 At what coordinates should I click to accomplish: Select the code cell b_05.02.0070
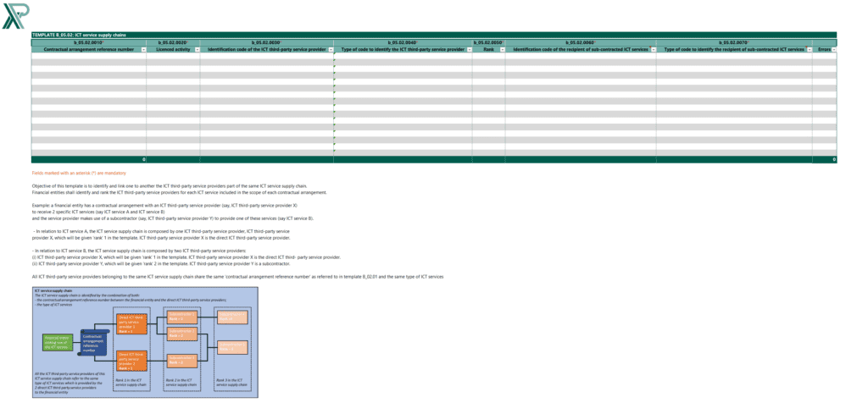734,42
